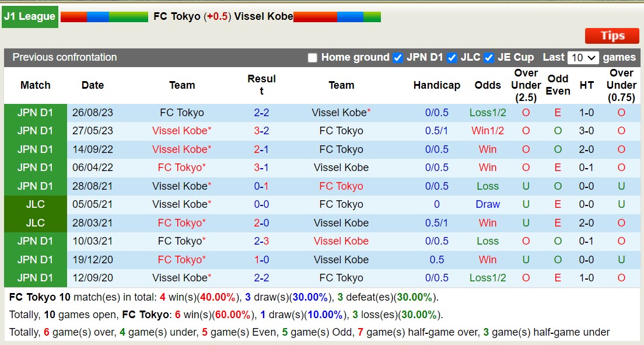Click the Win odds entry from 14/09/22
Screen dimensions: 644x345
click(x=488, y=149)
